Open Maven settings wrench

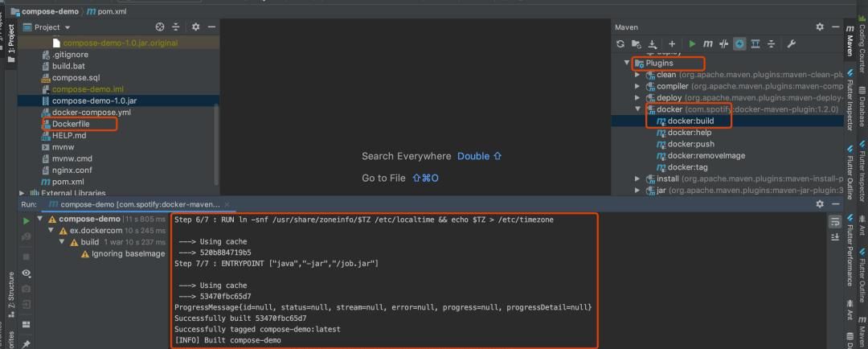pyautogui.click(x=791, y=43)
